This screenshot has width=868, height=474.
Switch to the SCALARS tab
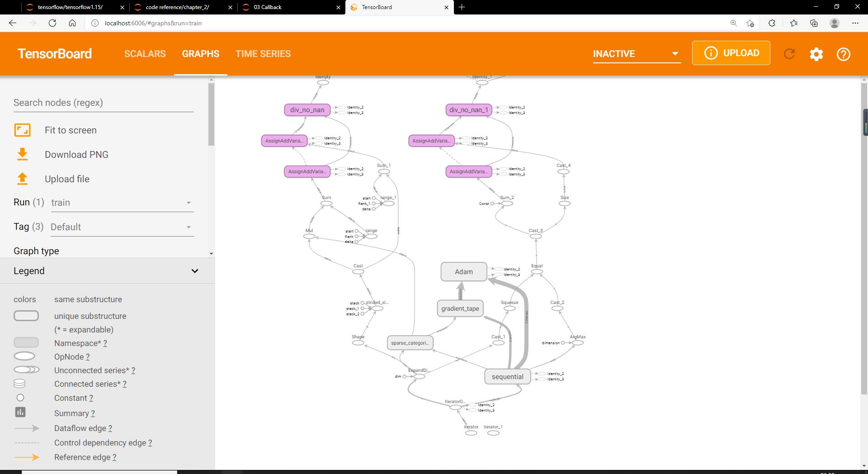point(145,54)
